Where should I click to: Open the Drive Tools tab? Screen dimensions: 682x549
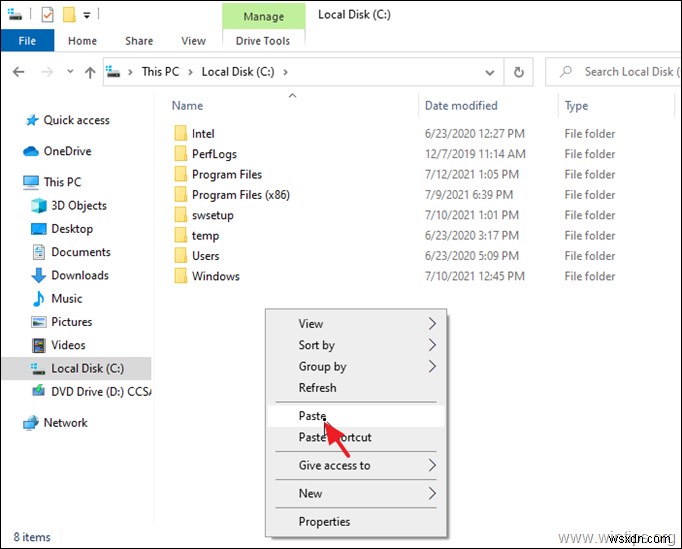point(263,41)
